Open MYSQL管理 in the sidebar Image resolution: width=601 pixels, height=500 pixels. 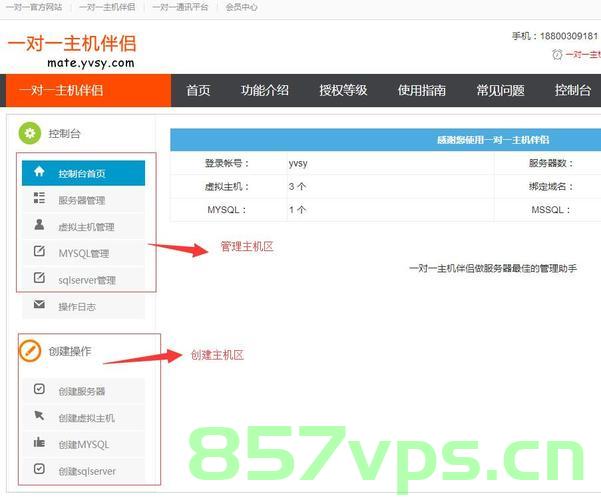[83, 253]
